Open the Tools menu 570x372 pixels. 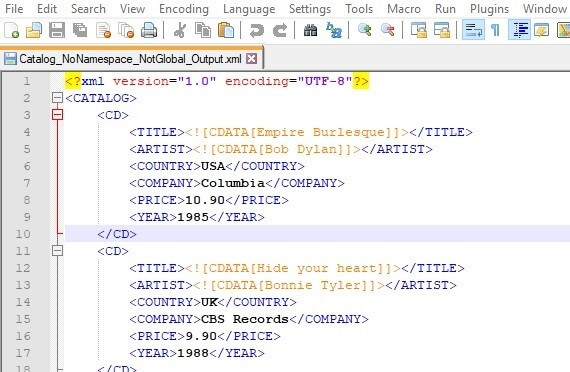(x=359, y=9)
